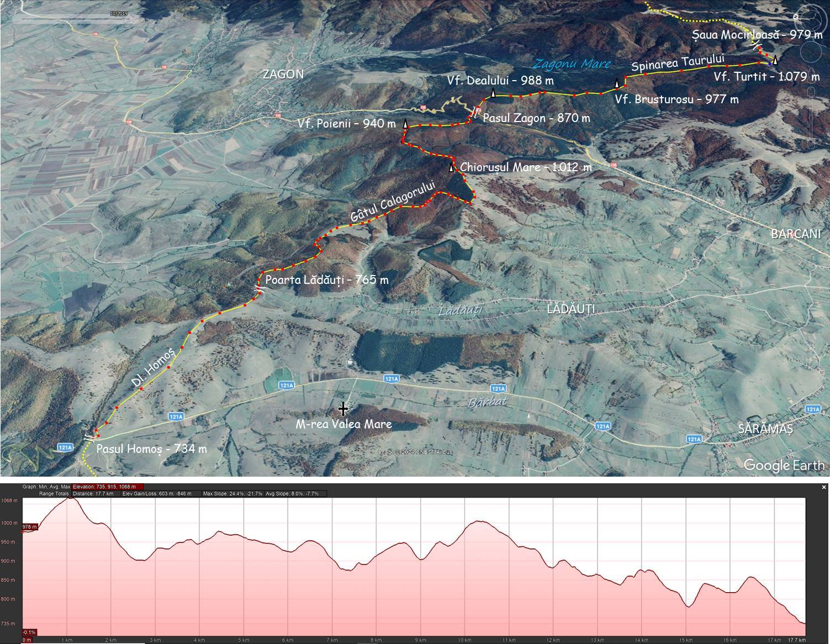830x644 pixels.
Task: Select the Chiorușul Mare summit marker
Action: (x=451, y=167)
